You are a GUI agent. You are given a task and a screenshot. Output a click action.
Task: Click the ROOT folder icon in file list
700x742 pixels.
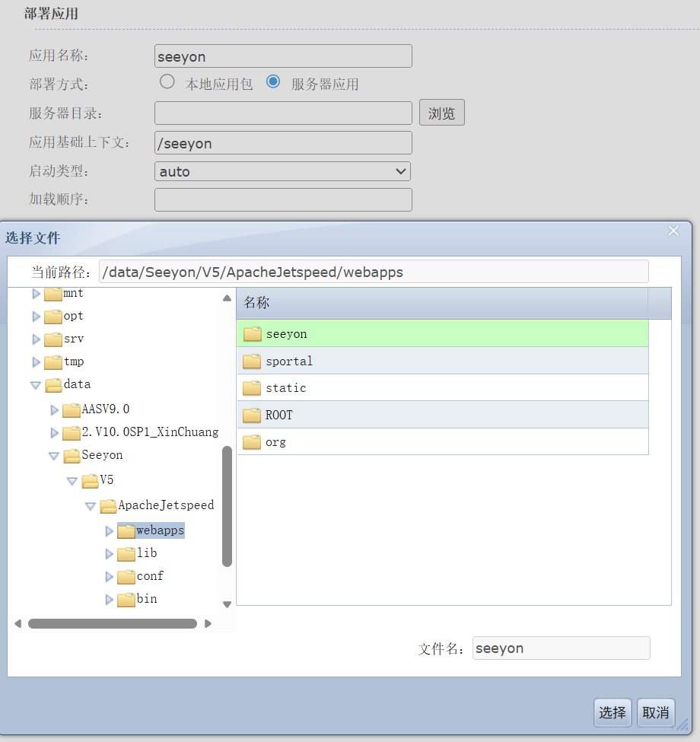(252, 415)
